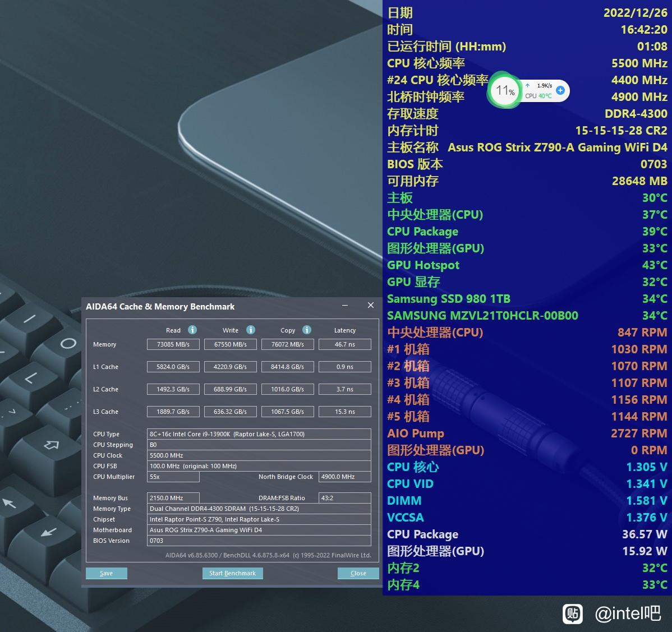Select L2 Cache Copy value 1016.0 GB/s
The image size is (672, 632).
coord(288,389)
